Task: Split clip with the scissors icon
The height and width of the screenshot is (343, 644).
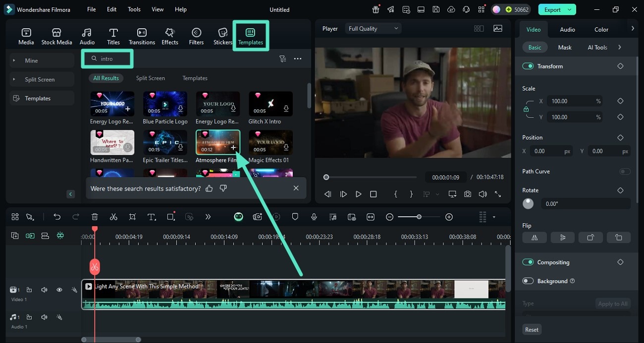Action: point(113,217)
